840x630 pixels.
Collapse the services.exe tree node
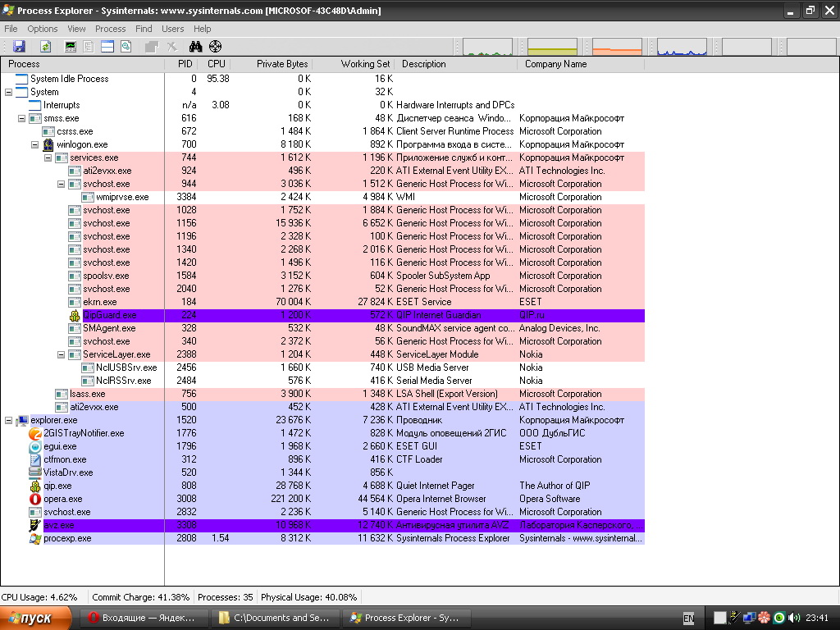(x=48, y=157)
